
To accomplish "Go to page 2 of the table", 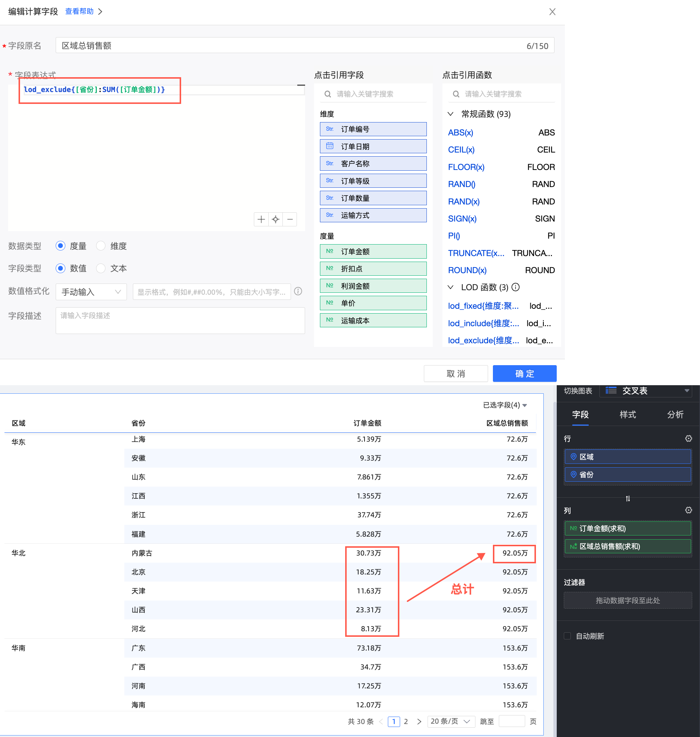I will (406, 722).
